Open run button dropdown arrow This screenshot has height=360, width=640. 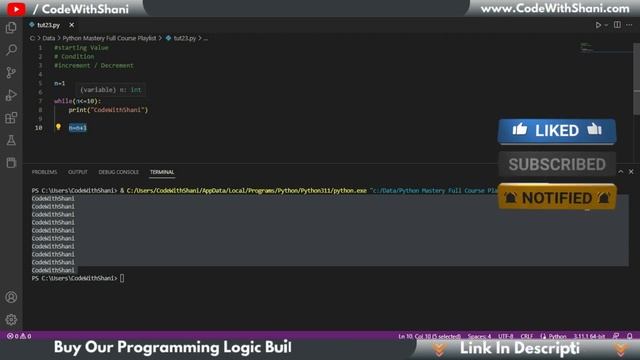[x=606, y=25]
